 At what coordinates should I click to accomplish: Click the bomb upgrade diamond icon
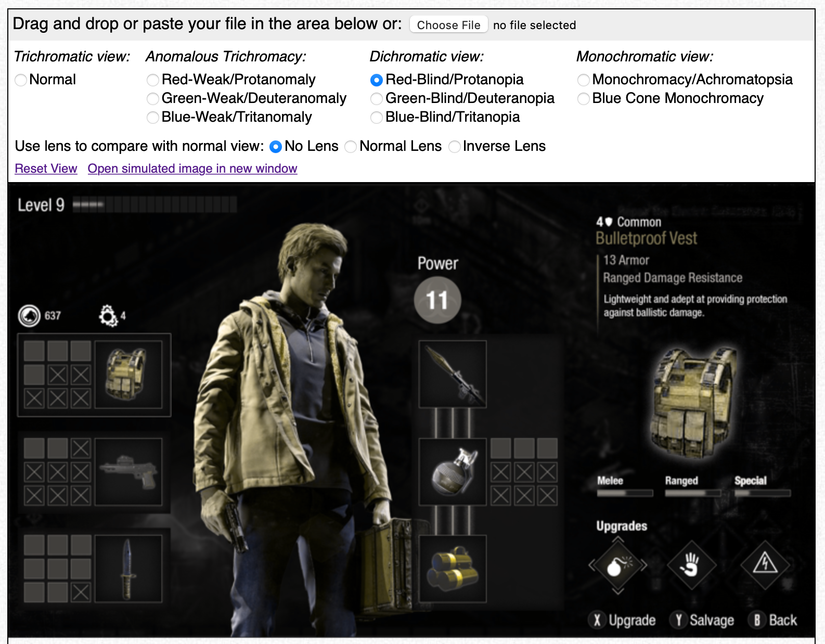click(x=618, y=565)
